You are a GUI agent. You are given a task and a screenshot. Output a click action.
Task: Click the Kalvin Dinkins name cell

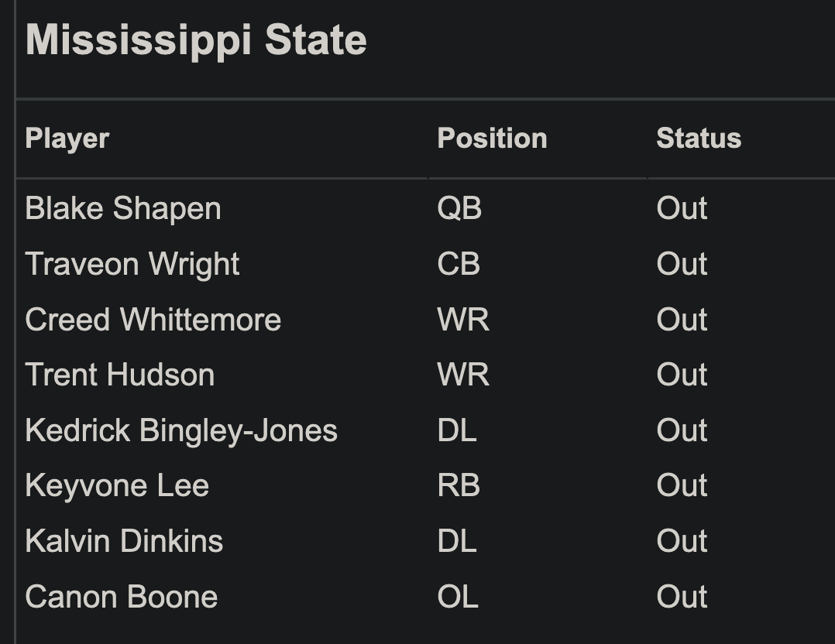124,542
